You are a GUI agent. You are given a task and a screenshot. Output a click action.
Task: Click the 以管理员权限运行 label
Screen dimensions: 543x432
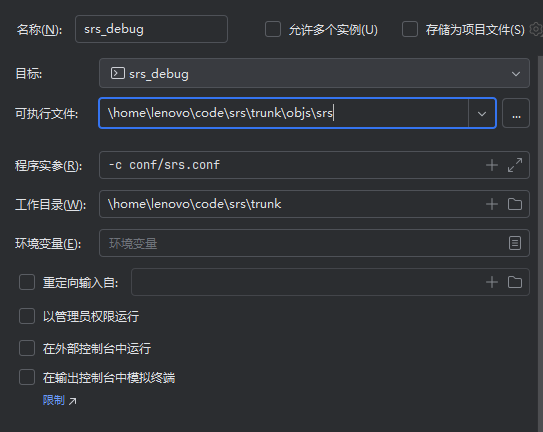[91, 316]
